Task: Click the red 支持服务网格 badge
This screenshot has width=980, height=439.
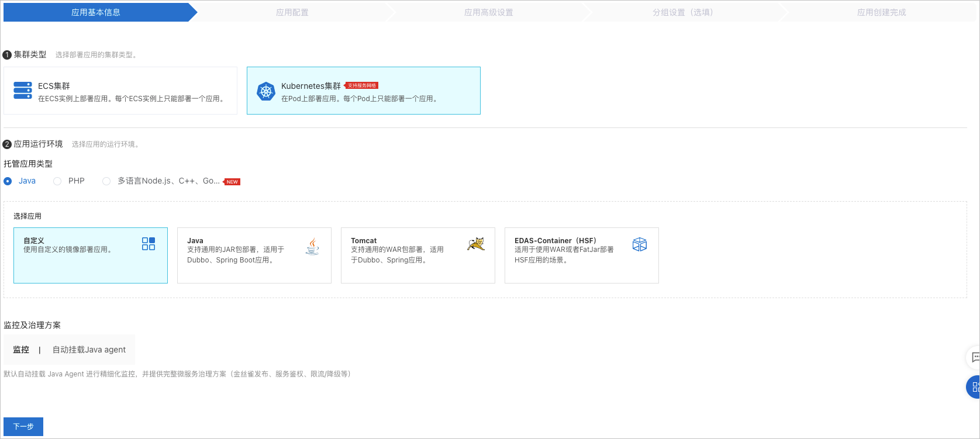Action: click(x=362, y=85)
